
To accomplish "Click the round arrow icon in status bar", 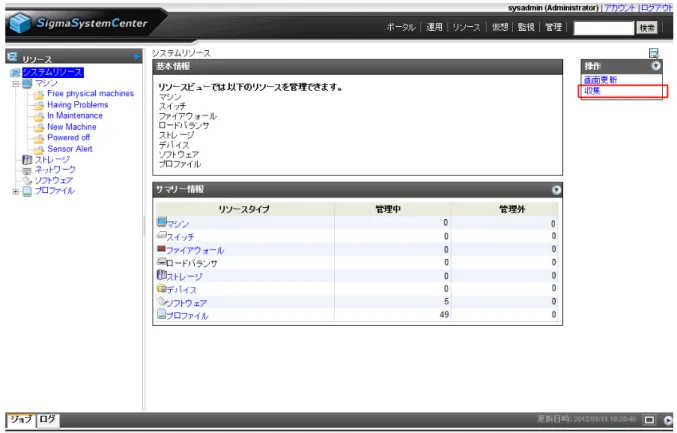I will (x=668, y=420).
